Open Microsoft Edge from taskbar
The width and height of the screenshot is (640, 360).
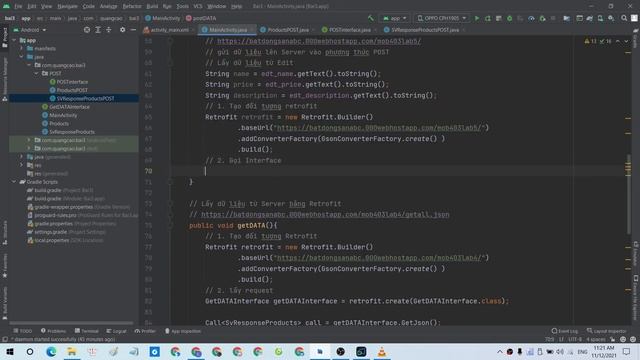[x=51, y=351]
